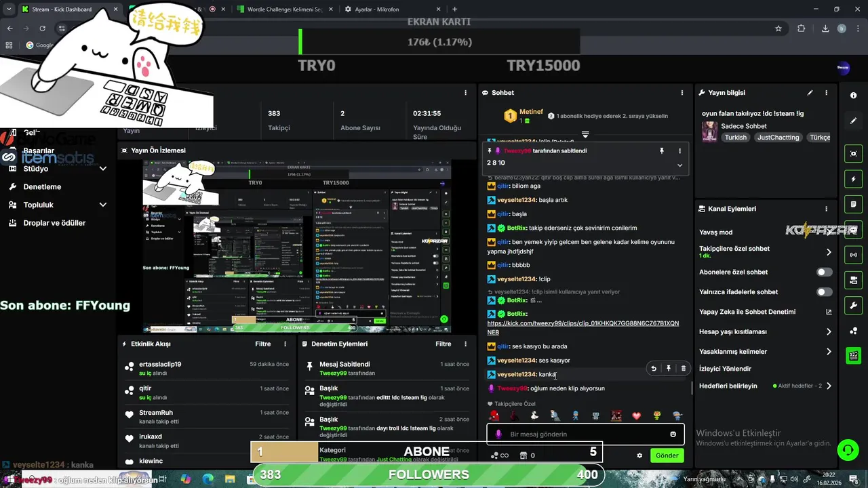The image size is (868, 488).
Task: Open the Chrome tab search dropdown
Action: pyautogui.click(x=9, y=9)
